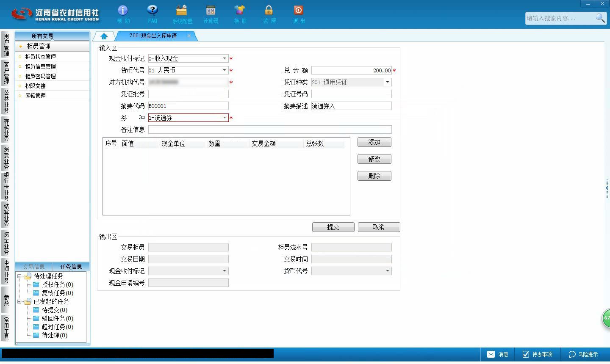Open 权限交接 menu item
This screenshot has width=610, height=364.
click(52, 86)
